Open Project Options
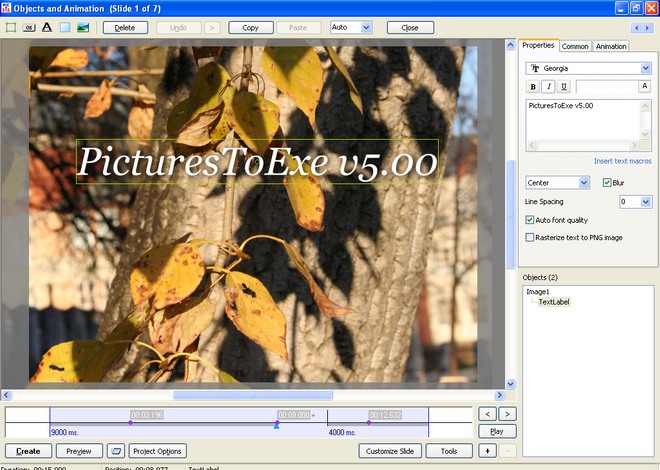This screenshot has width=660, height=470. pyautogui.click(x=157, y=451)
